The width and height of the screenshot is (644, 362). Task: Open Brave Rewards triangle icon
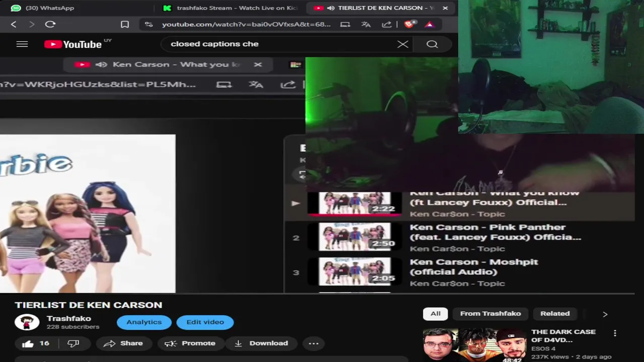point(429,24)
